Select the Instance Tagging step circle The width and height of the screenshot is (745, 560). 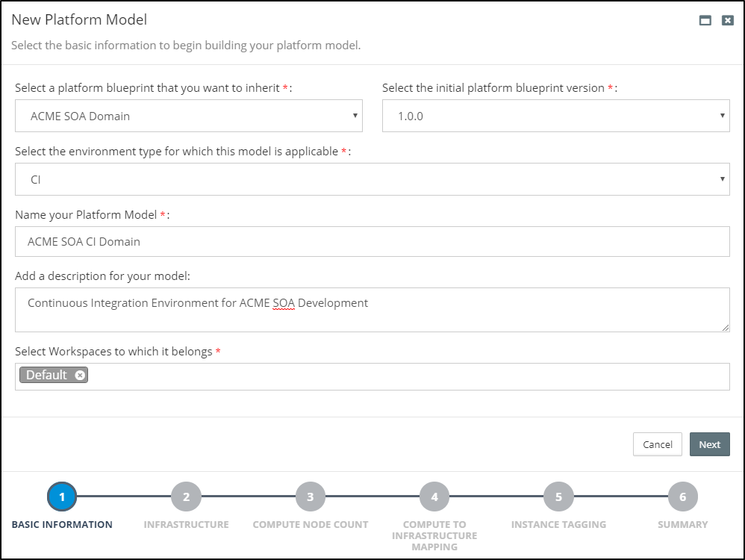[x=558, y=496]
